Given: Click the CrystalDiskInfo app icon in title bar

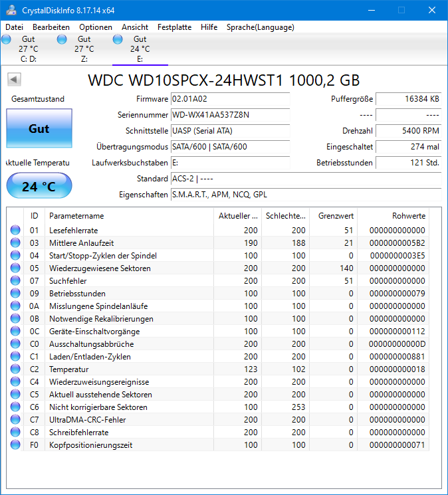Looking at the screenshot, I should click(11, 10).
